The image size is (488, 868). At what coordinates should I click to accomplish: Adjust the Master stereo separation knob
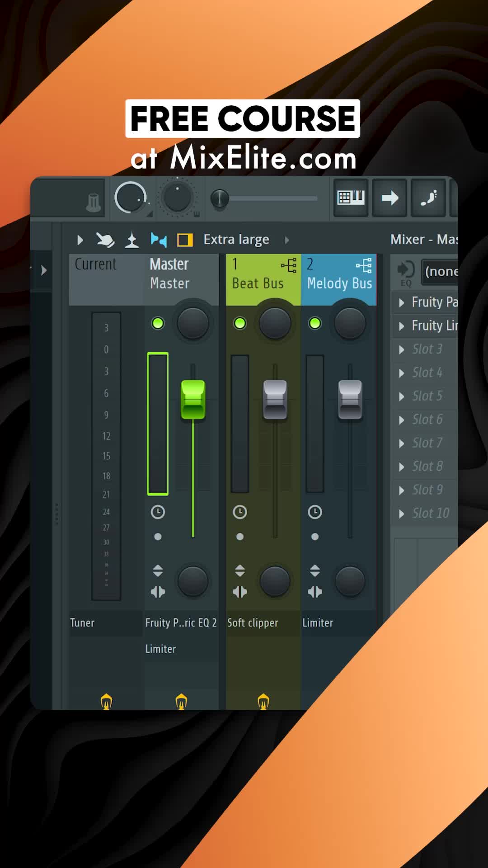pos(193,581)
